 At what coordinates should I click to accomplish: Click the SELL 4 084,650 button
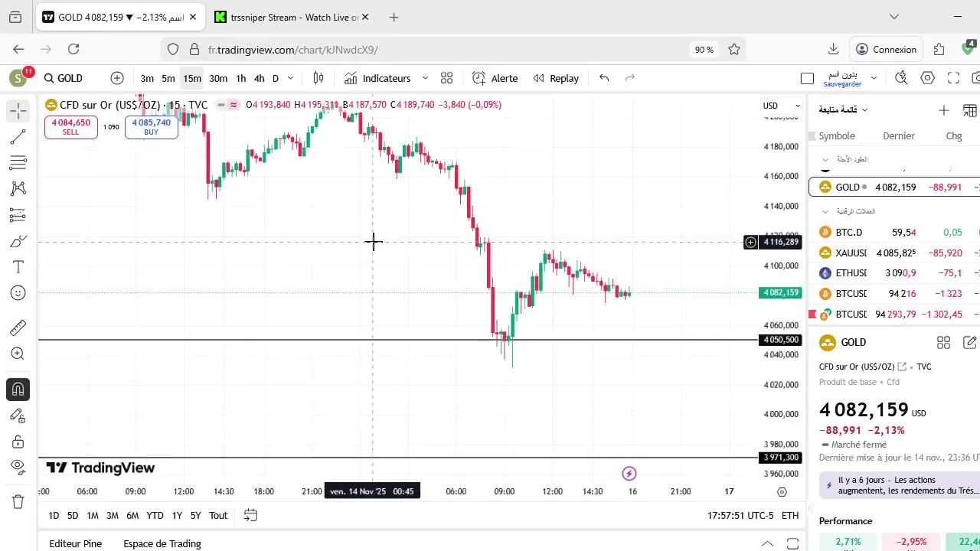pos(71,127)
